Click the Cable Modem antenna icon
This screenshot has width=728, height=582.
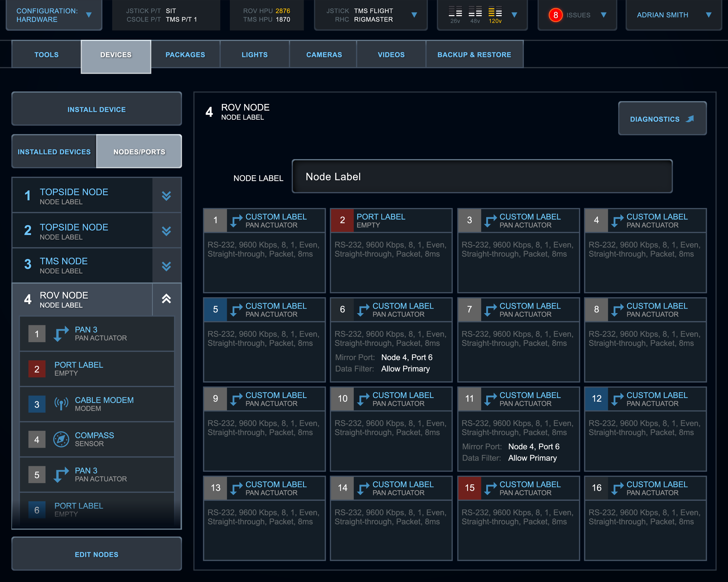pyautogui.click(x=61, y=403)
